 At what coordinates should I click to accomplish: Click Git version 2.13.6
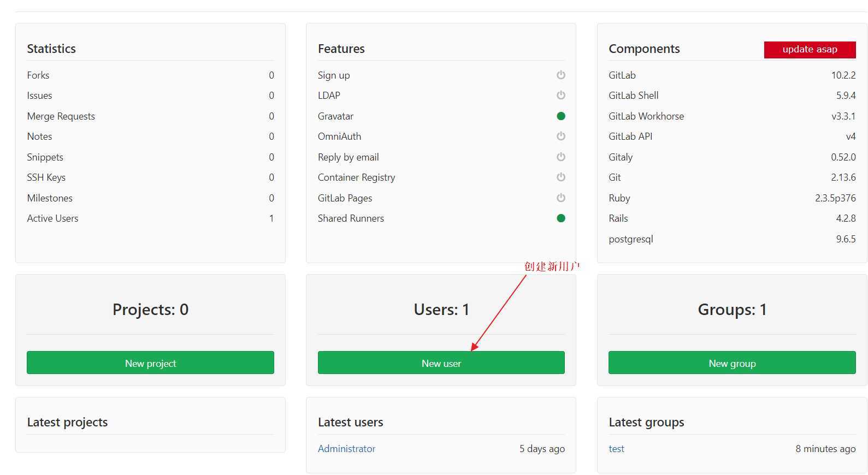click(x=843, y=177)
